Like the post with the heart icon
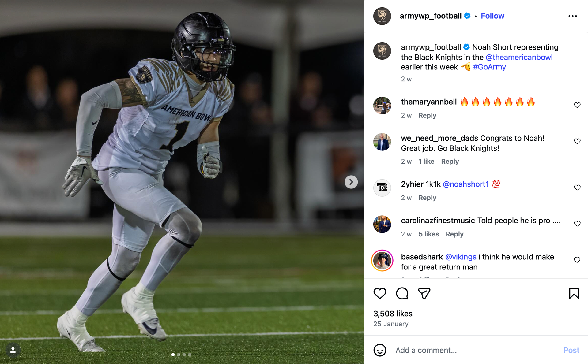Viewport: 588px width, 364px height. point(380,293)
